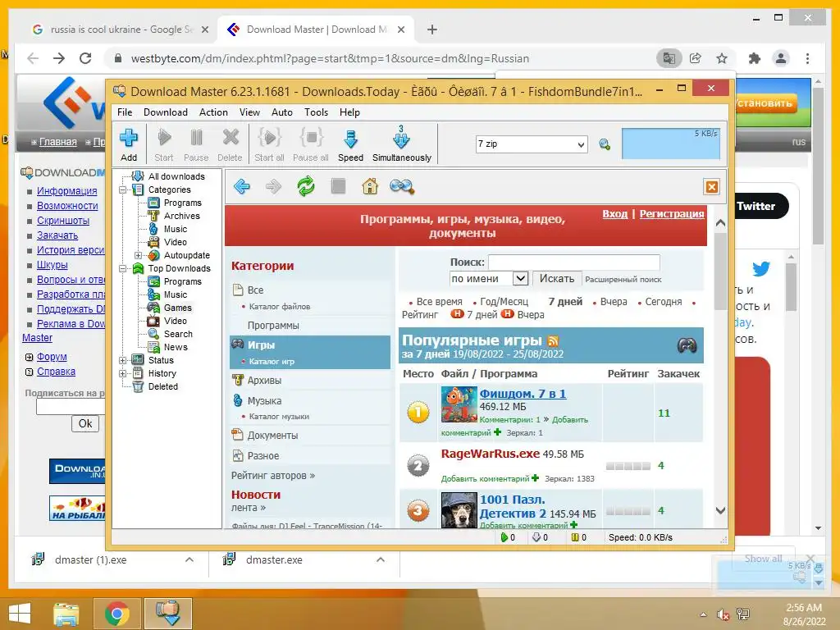Click Расширенный поиск advanced search link

[x=623, y=279]
